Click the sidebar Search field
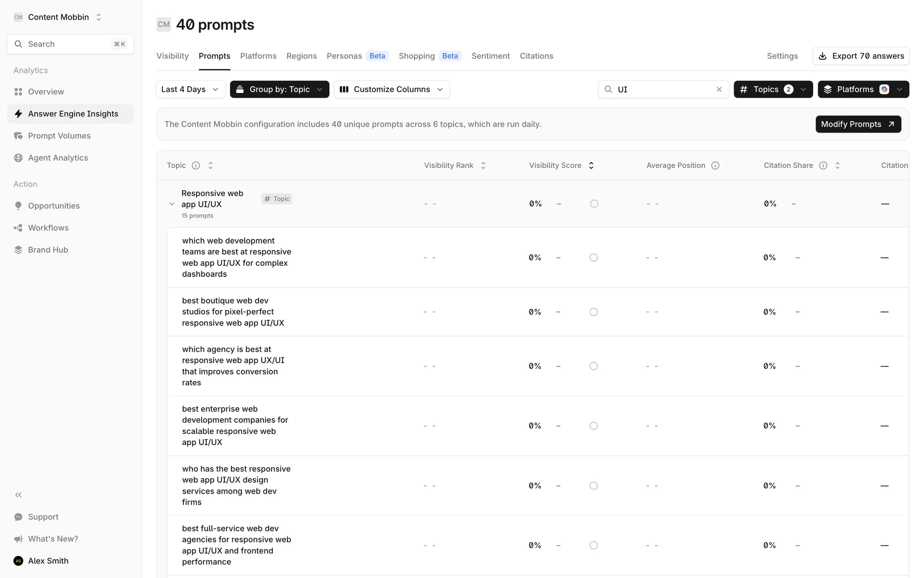924x578 pixels. [x=70, y=44]
